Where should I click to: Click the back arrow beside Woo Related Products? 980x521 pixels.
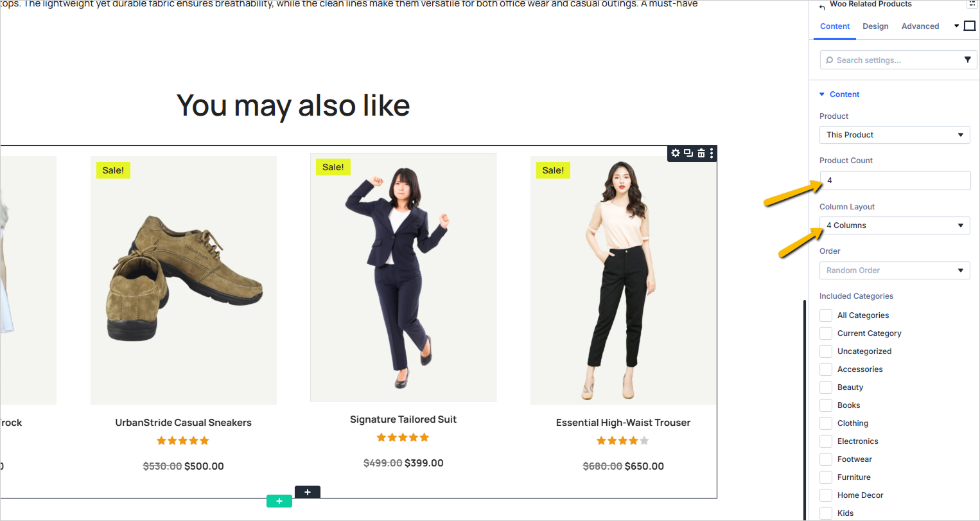click(822, 6)
